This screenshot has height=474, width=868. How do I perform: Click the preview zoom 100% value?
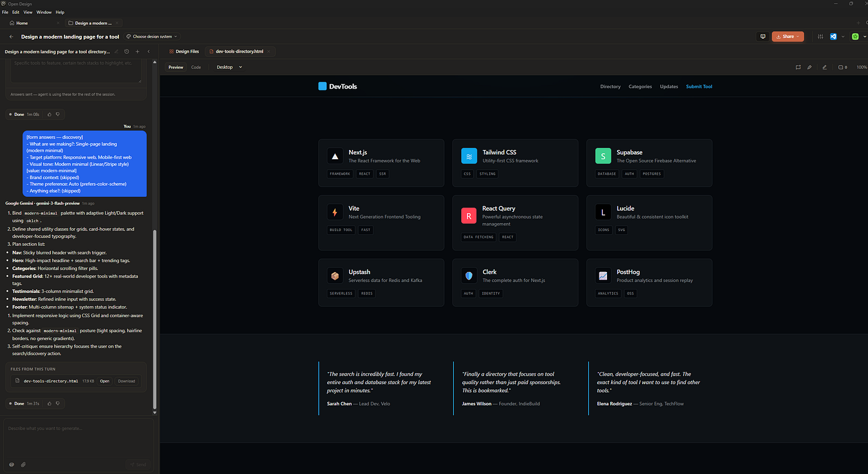(862, 67)
